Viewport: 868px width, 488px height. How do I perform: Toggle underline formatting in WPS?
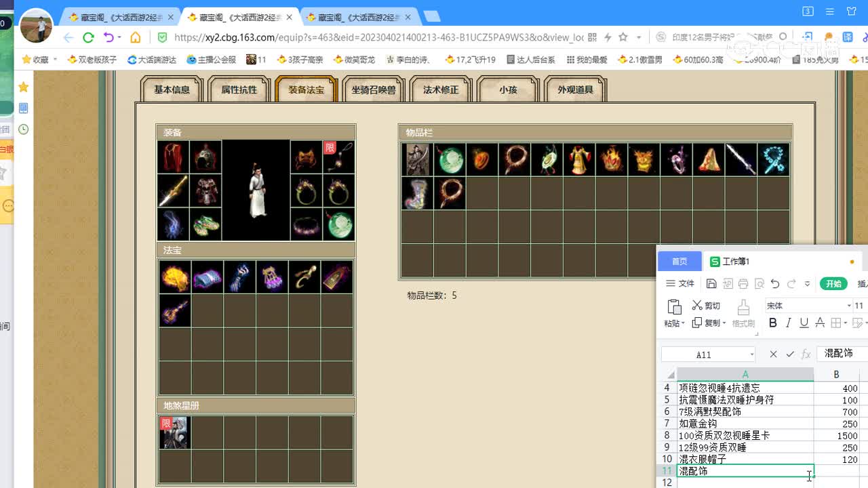point(804,323)
